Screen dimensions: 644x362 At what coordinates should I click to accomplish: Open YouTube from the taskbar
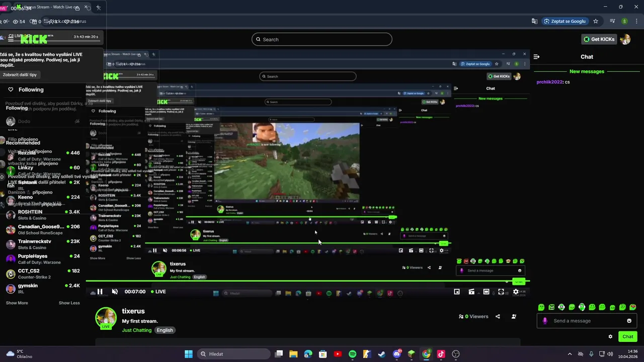338,354
